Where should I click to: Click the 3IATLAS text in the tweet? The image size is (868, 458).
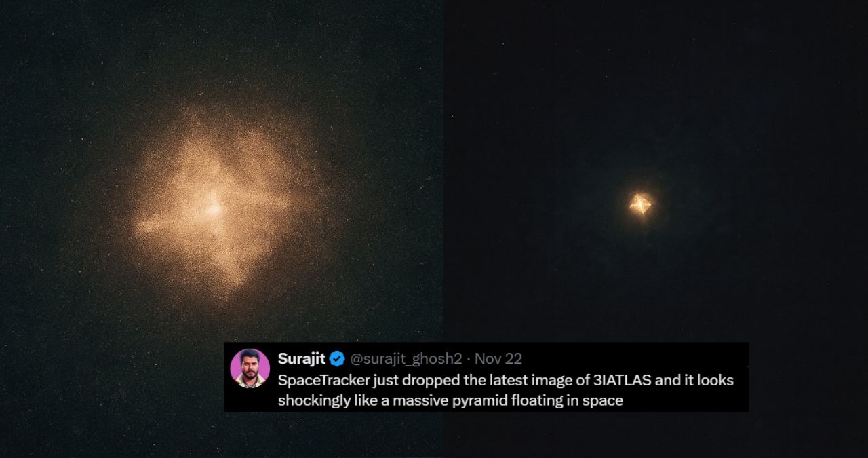click(x=623, y=380)
